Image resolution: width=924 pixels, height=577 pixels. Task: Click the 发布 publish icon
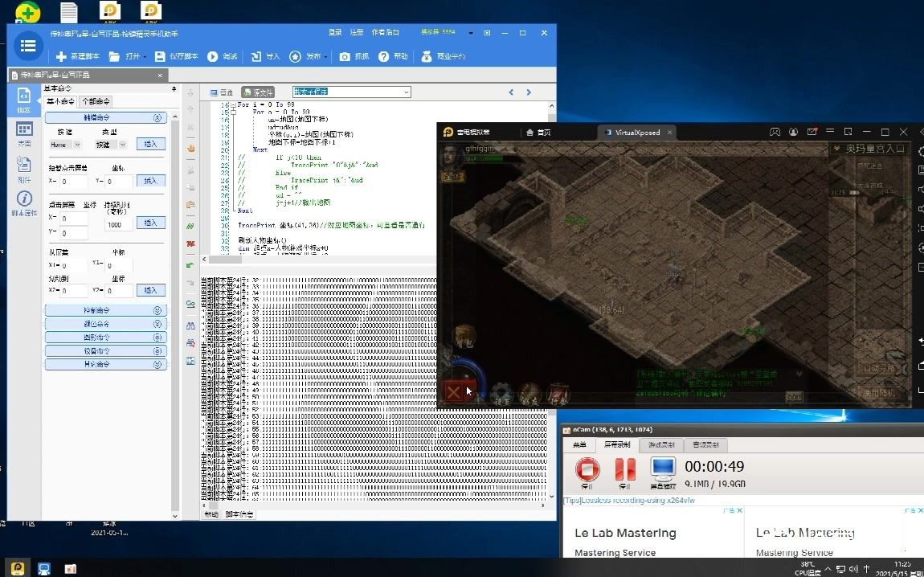(295, 56)
